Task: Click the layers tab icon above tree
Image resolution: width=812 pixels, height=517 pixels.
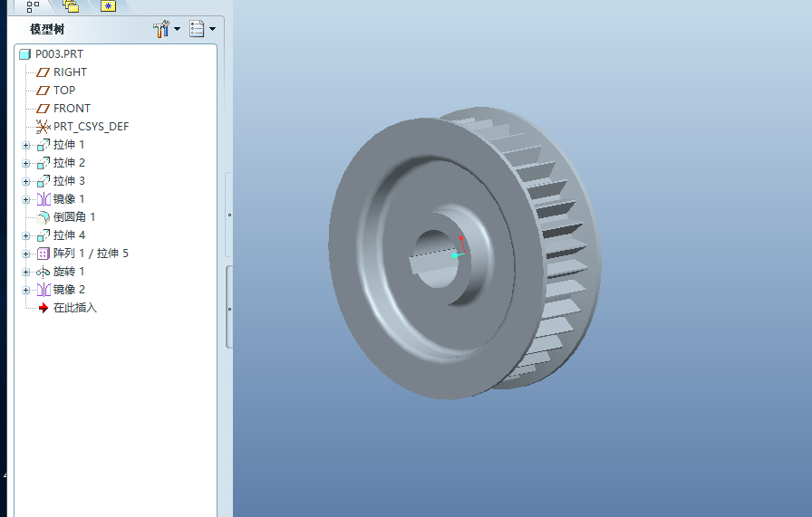Action: click(71, 6)
